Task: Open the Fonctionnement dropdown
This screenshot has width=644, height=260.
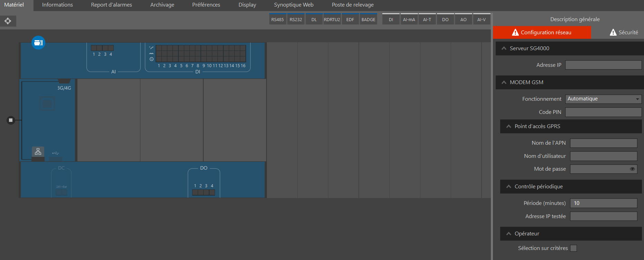Action: pos(603,99)
